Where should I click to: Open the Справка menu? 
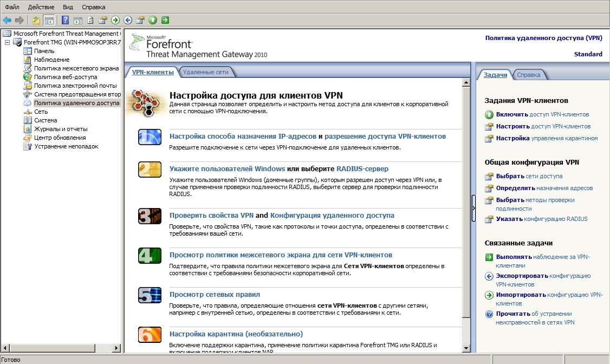tap(93, 7)
